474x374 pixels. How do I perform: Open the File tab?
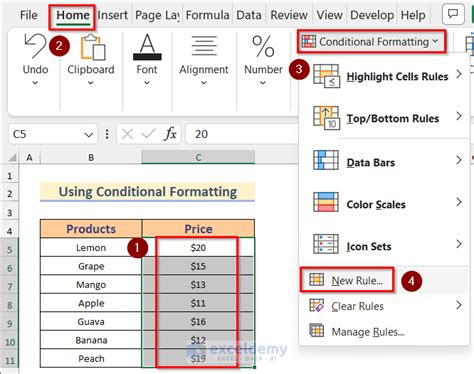coord(29,15)
